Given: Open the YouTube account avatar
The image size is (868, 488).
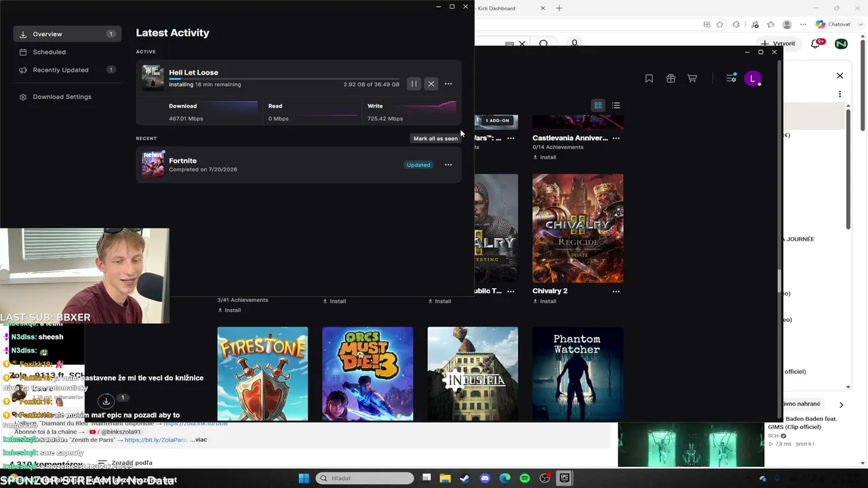Looking at the screenshot, I should tap(841, 43).
